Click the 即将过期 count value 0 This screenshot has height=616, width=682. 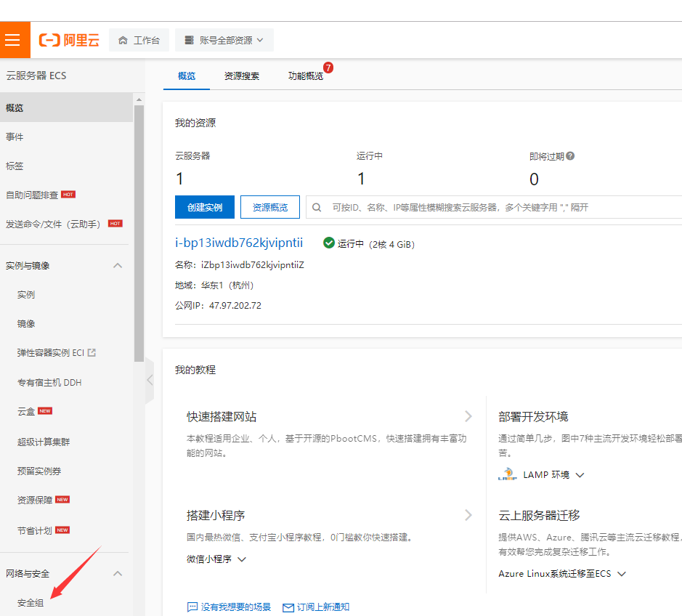[x=534, y=179]
